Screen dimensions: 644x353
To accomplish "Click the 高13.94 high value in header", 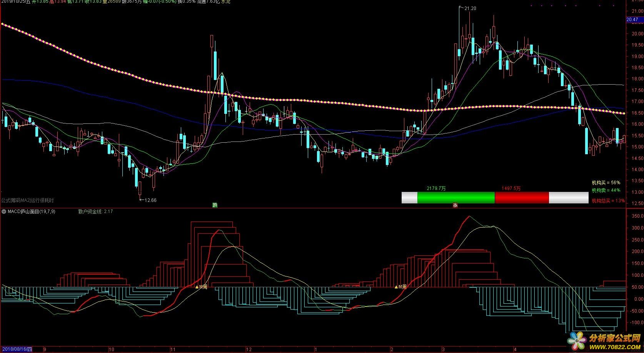I will point(58,2).
